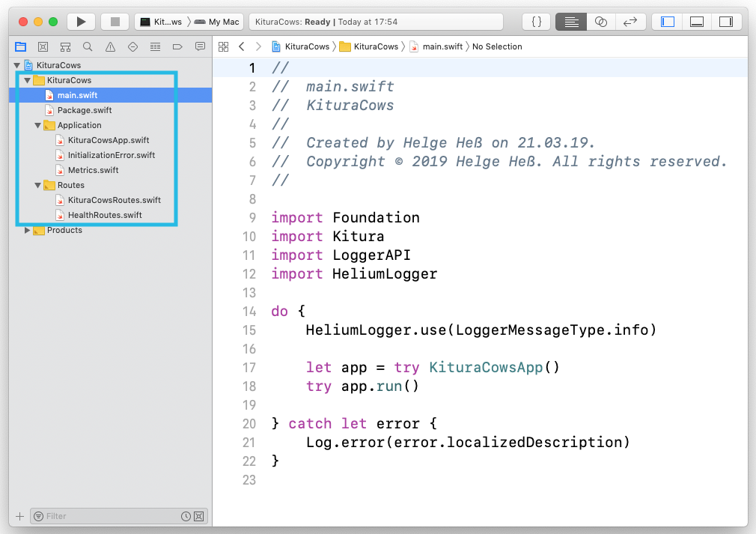This screenshot has width=756, height=534.
Task: Select main.swift in the navigator
Action: [111, 95]
